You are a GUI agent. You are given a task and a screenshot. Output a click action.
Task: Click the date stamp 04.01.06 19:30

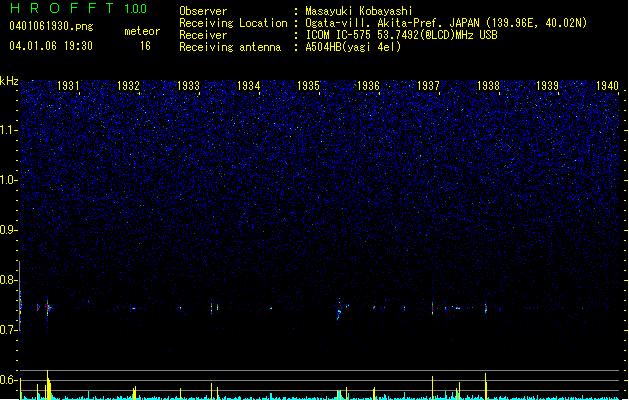pyautogui.click(x=51, y=46)
